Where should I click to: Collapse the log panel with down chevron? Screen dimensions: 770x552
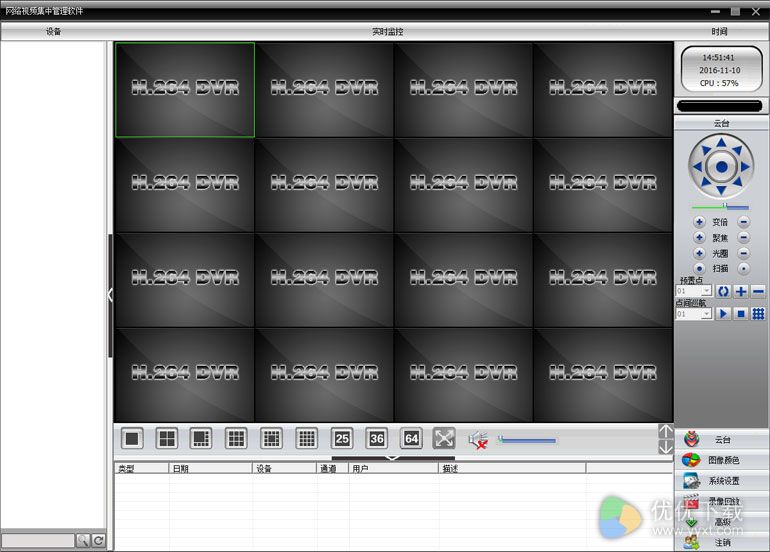click(x=392, y=458)
